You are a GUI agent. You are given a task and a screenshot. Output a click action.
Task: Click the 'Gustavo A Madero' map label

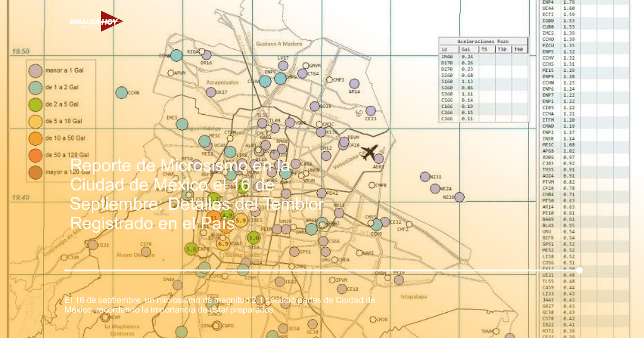279,43
